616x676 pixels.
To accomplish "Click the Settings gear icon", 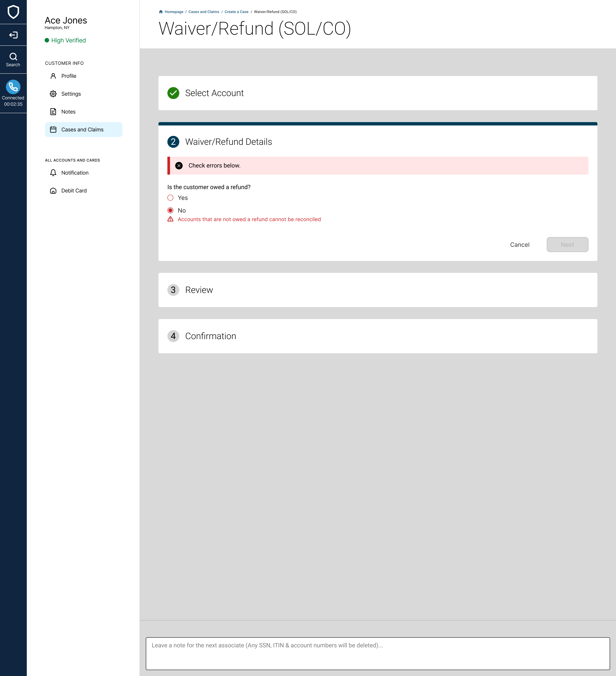I will point(53,94).
